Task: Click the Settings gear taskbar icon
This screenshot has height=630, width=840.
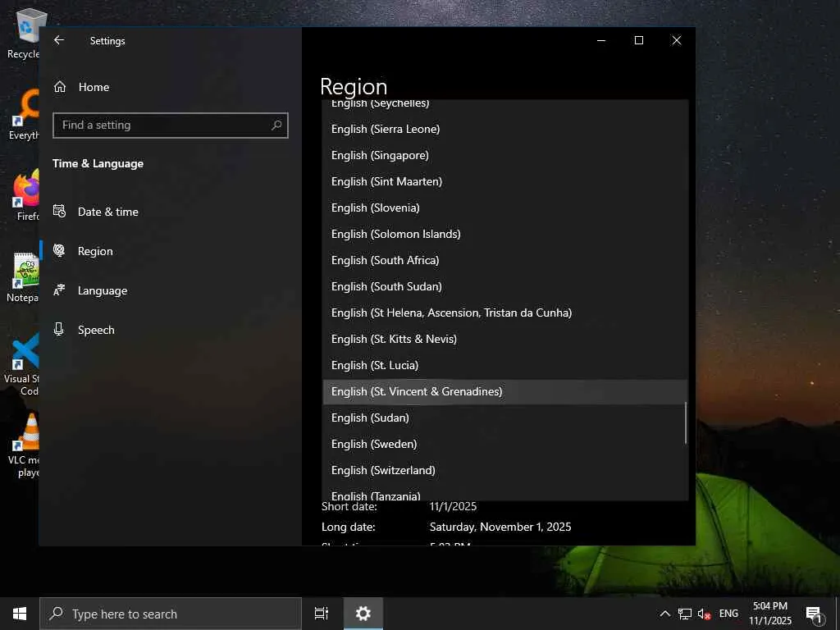Action: pyautogui.click(x=363, y=614)
